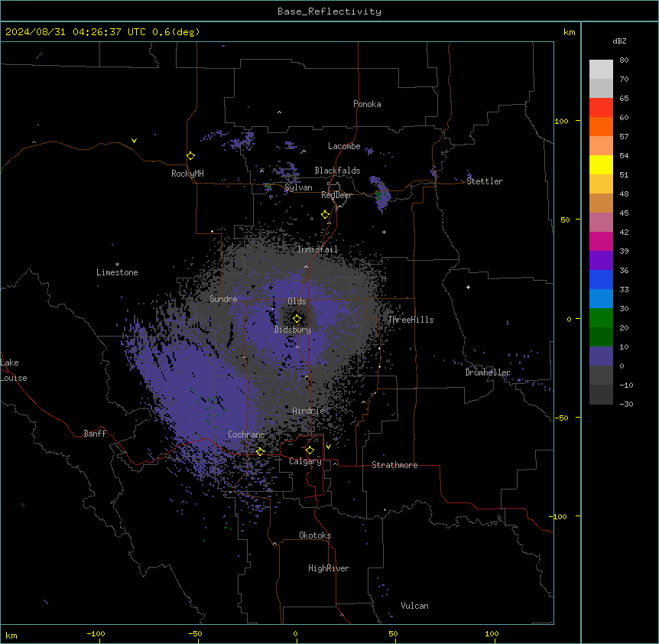
Task: Click the white plus marker north of Sundre
Action: click(213, 231)
